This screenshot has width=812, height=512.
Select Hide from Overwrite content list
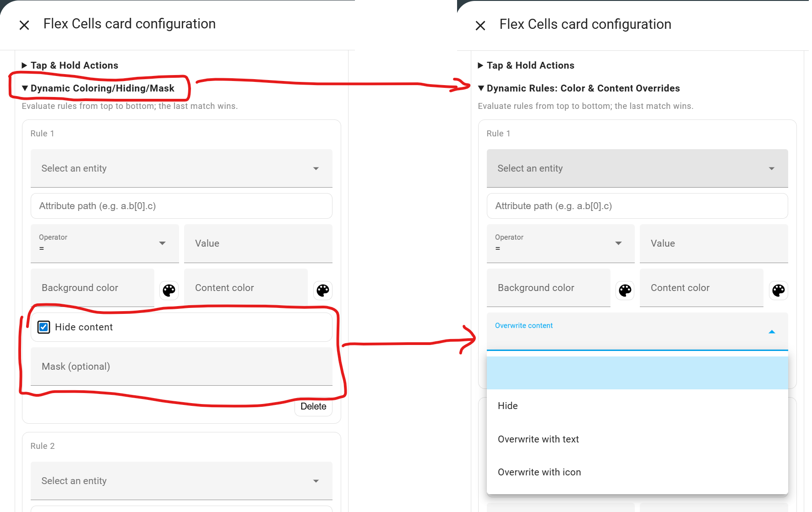click(x=508, y=406)
